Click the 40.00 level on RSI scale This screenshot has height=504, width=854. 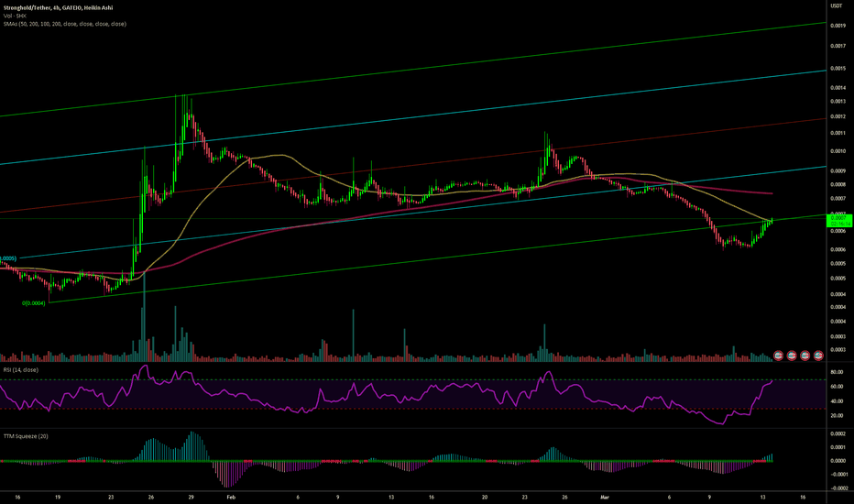837,401
